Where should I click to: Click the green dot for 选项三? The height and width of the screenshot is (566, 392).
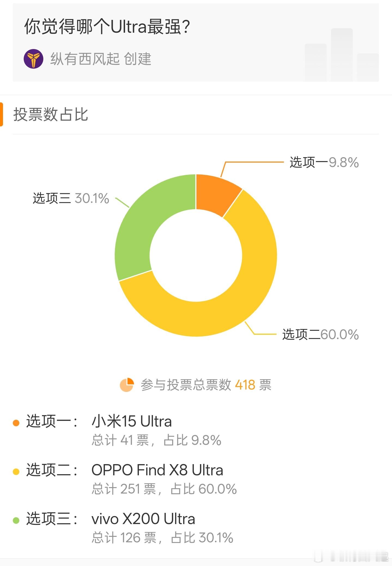tap(16, 520)
